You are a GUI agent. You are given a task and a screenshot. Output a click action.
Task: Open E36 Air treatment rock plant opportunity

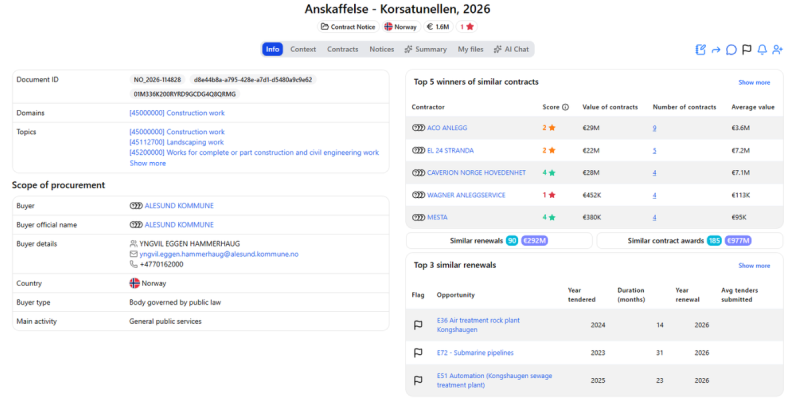[x=478, y=325]
